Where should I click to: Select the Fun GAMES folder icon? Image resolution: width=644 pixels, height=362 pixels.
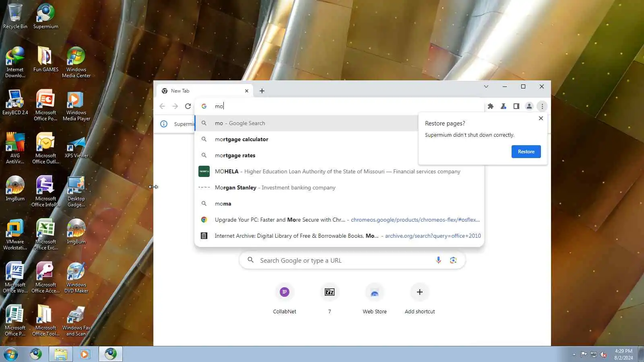click(x=45, y=59)
